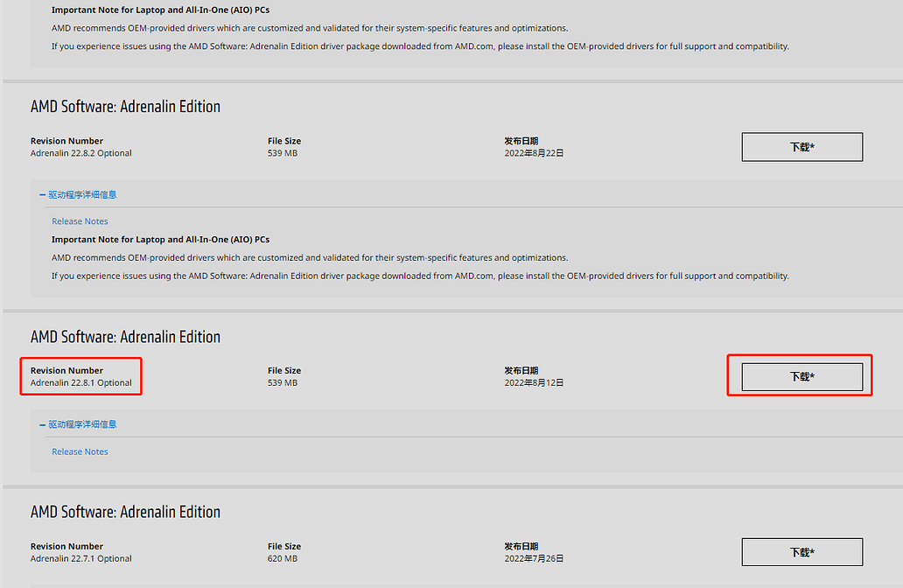Screen dimensions: 903x588
Task: Open Release Notes for the 22.8.1 driver
Action: point(80,451)
